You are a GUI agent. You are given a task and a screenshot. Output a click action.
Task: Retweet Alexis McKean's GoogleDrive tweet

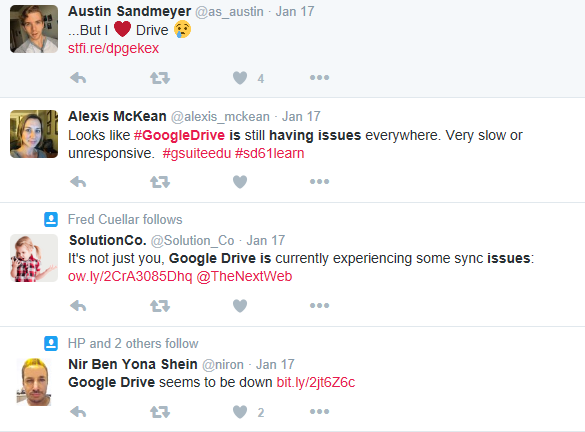click(160, 182)
